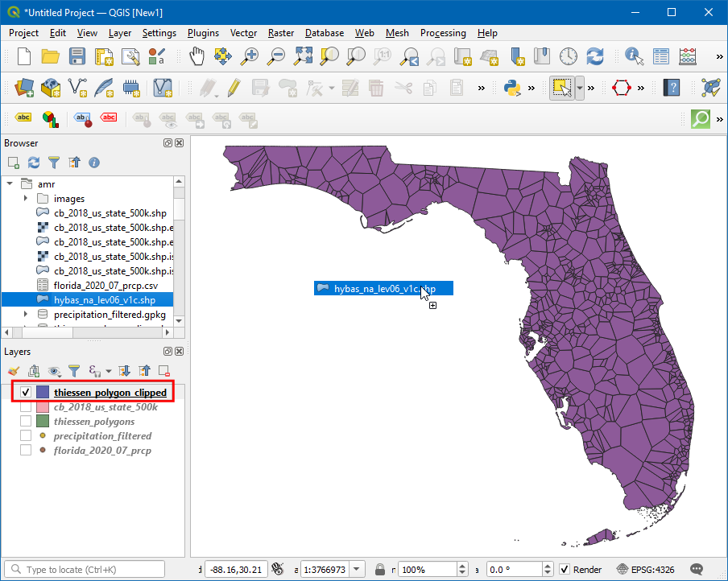Click the Identify Features tool

coord(635,56)
